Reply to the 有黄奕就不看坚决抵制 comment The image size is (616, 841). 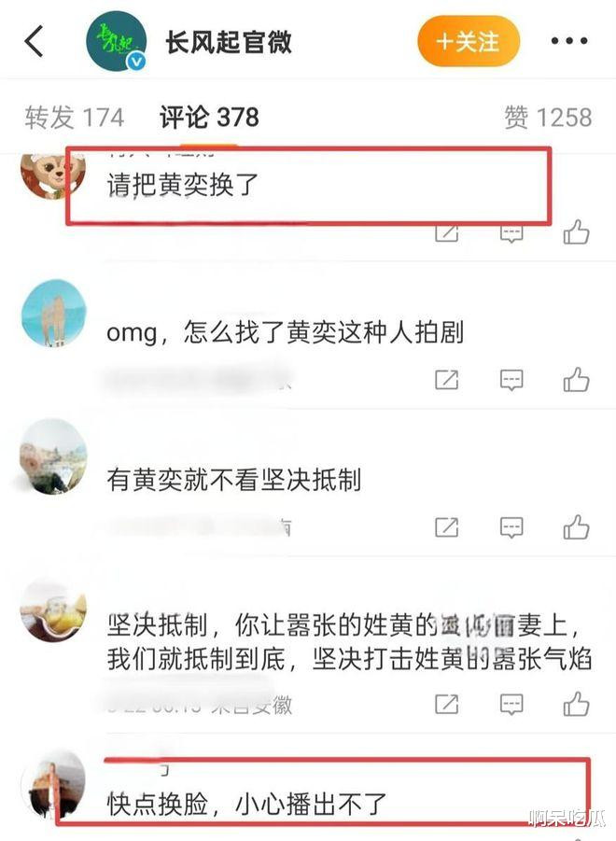(x=511, y=527)
